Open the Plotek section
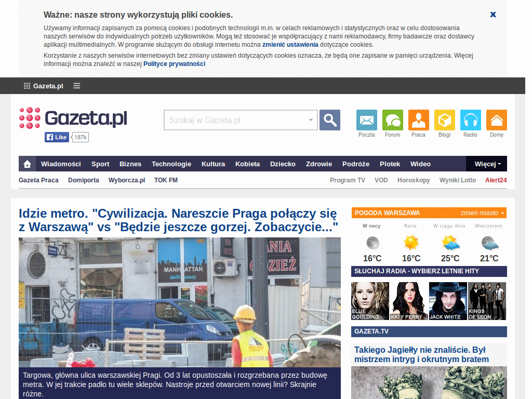The image size is (532, 399). click(390, 164)
